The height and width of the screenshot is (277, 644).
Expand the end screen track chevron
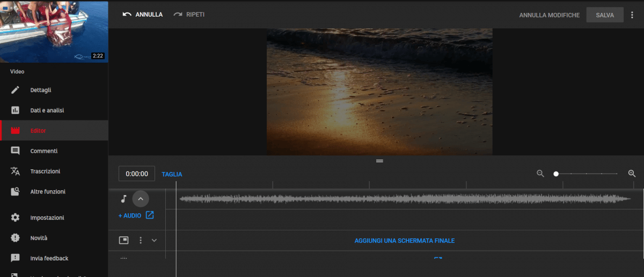(x=155, y=240)
